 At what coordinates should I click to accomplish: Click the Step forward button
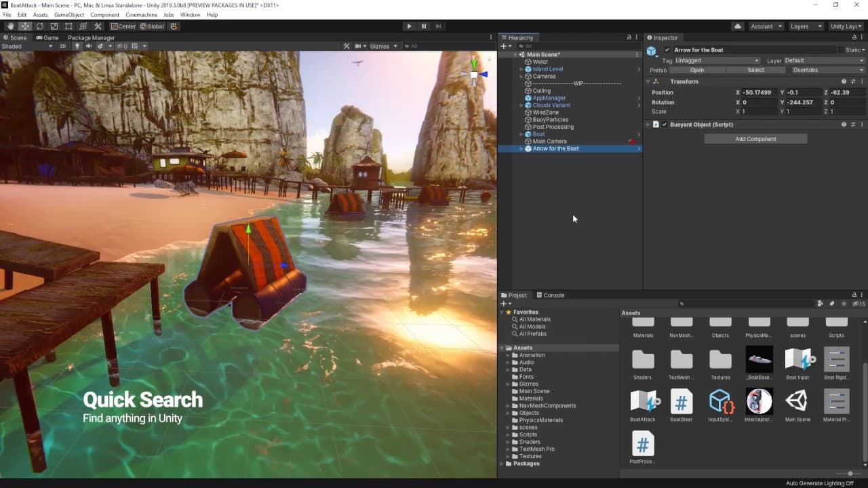point(439,26)
